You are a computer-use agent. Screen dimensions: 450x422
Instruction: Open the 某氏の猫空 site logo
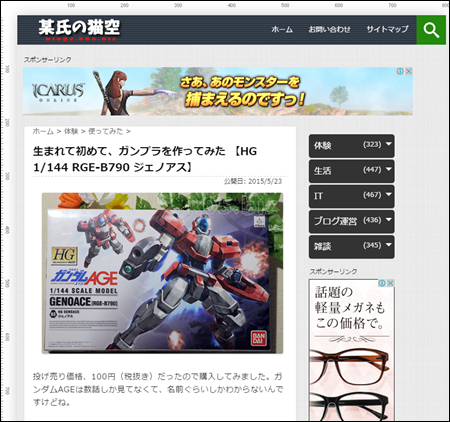pyautogui.click(x=79, y=30)
